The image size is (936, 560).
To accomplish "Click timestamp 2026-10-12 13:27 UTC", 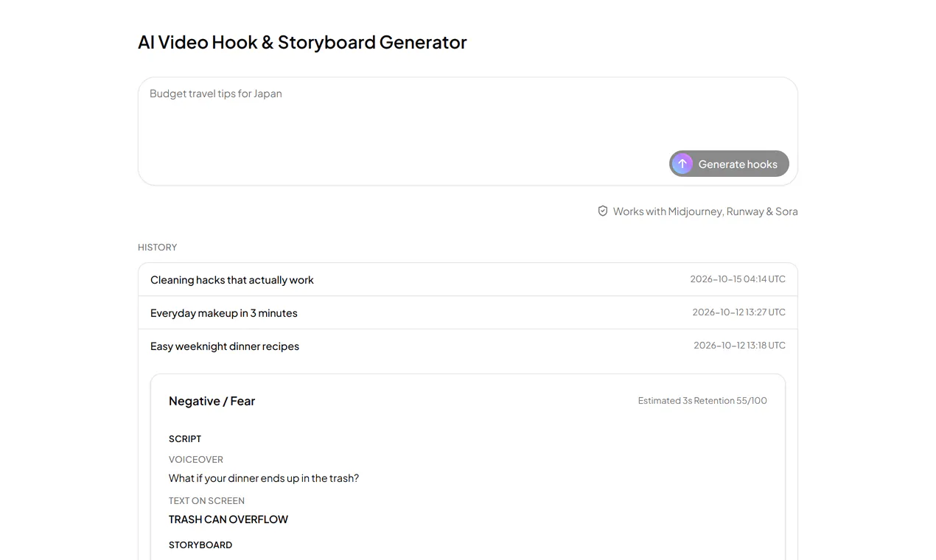I will tap(739, 312).
